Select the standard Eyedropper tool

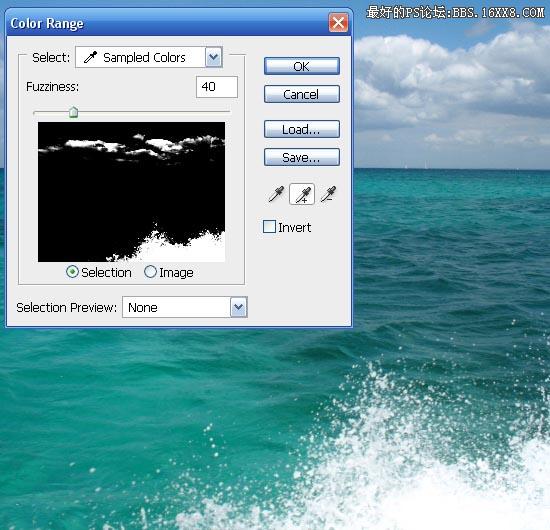[x=276, y=194]
